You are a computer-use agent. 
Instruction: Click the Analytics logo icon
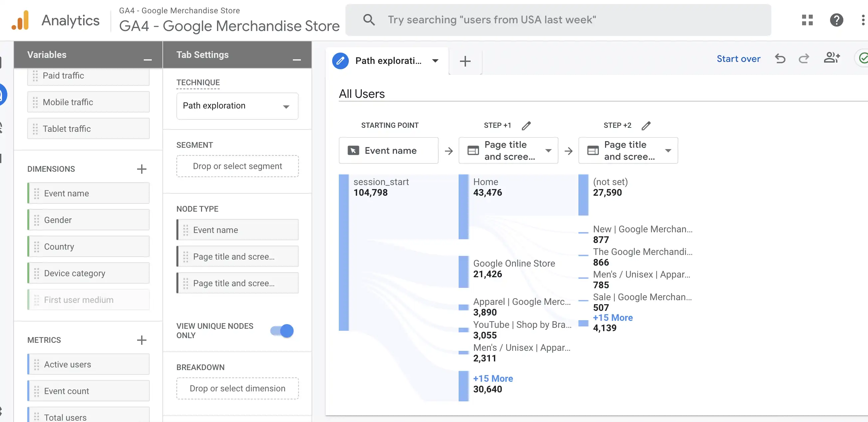coord(20,20)
